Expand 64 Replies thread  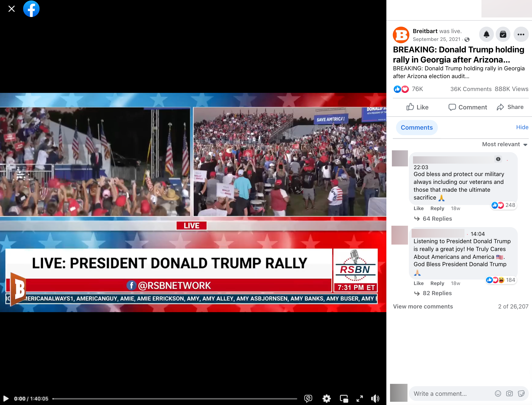click(437, 219)
